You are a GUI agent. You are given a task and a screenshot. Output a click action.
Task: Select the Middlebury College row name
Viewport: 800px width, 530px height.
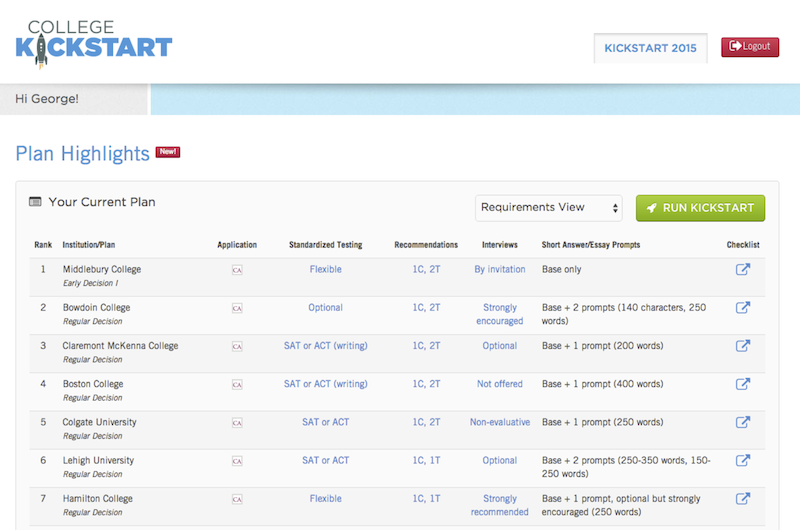(102, 269)
